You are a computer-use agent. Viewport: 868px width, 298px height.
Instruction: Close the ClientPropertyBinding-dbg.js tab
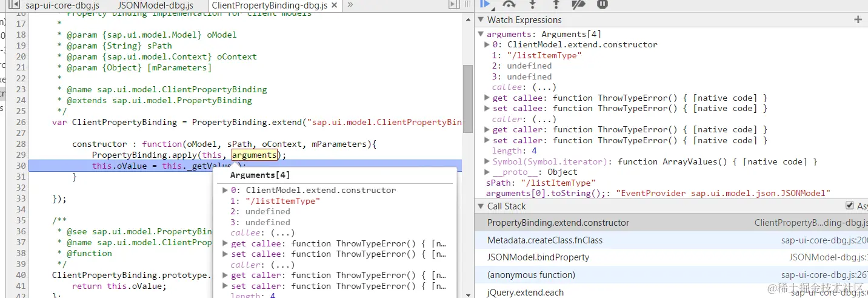[335, 5]
